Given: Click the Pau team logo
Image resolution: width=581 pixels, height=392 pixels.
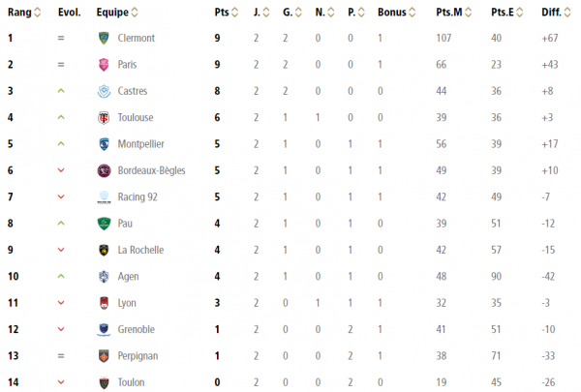Looking at the screenshot, I should tap(103, 224).
